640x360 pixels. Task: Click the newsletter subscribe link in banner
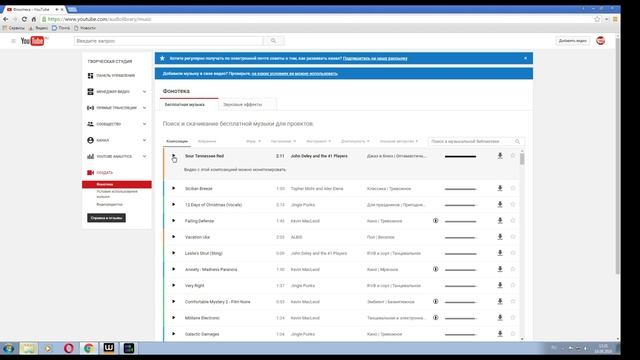click(x=375, y=58)
